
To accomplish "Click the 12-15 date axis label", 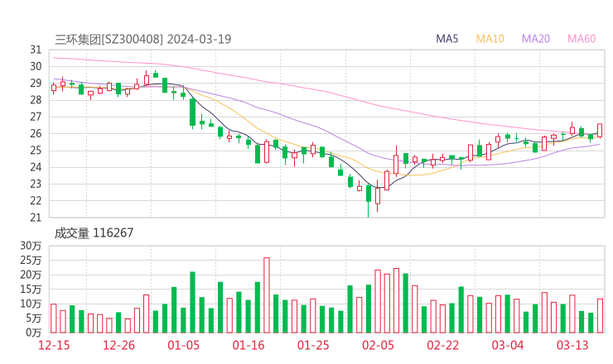I will point(54,345).
